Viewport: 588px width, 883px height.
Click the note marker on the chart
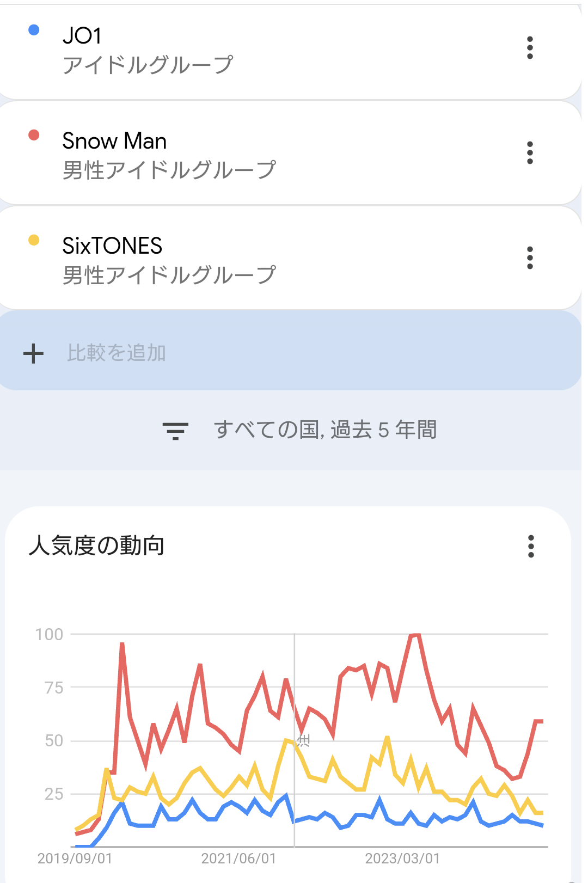[304, 740]
